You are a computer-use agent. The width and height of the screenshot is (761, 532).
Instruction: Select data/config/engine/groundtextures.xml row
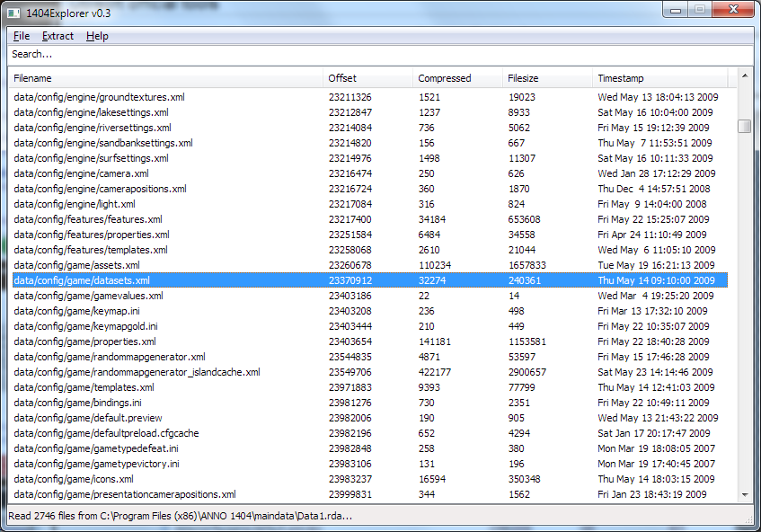[370, 97]
